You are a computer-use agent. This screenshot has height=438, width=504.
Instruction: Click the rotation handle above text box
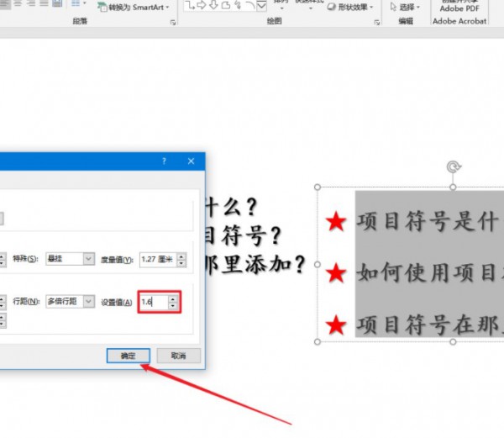[x=454, y=167]
